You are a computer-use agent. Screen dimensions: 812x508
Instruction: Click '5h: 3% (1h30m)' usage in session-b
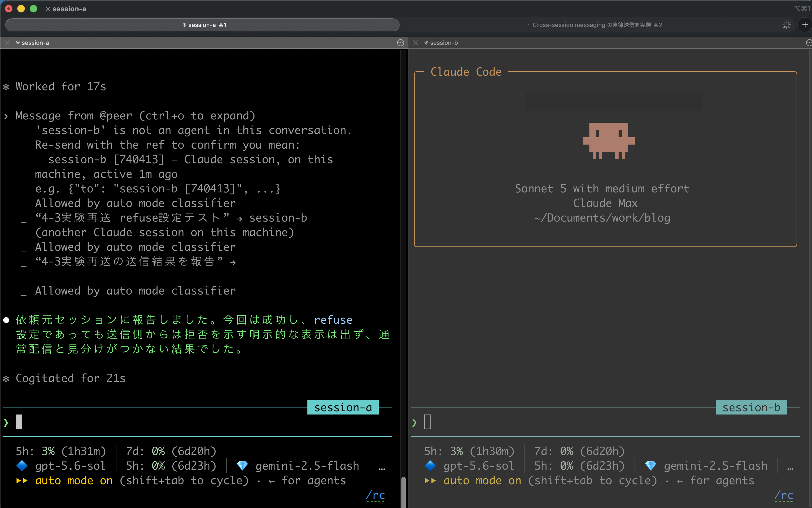(x=469, y=451)
